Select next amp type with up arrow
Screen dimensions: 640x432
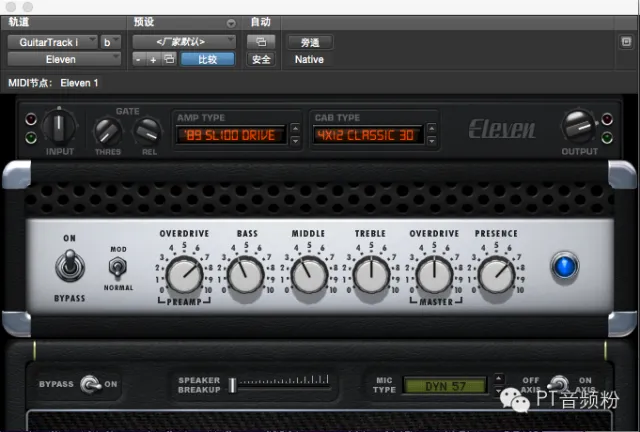point(296,129)
